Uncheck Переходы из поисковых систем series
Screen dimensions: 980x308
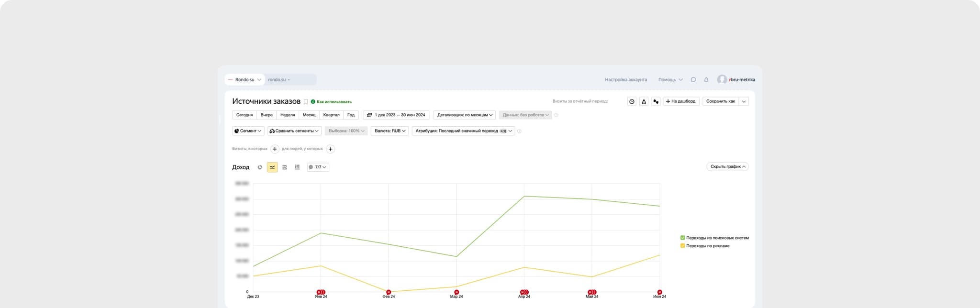point(682,238)
